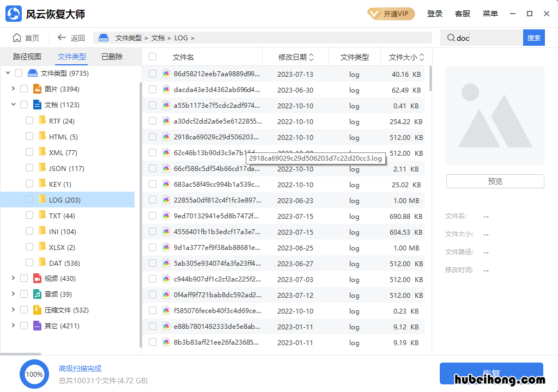Image resolution: width=558 pixels, height=392 pixels.
Task: Click the 100% scan progress ring
Action: tap(34, 374)
